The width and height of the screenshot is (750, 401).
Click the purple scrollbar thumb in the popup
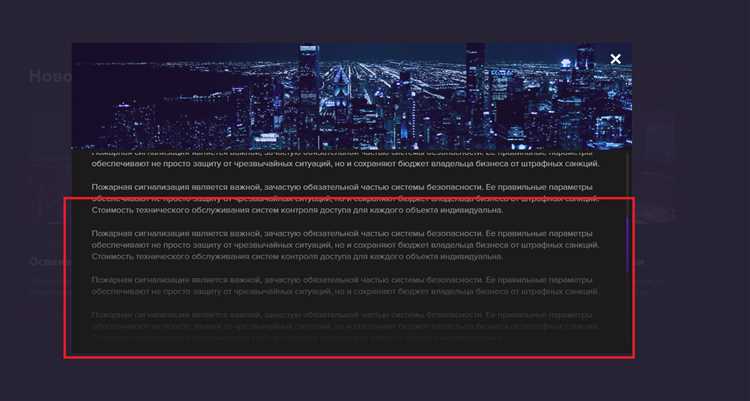[x=627, y=245]
